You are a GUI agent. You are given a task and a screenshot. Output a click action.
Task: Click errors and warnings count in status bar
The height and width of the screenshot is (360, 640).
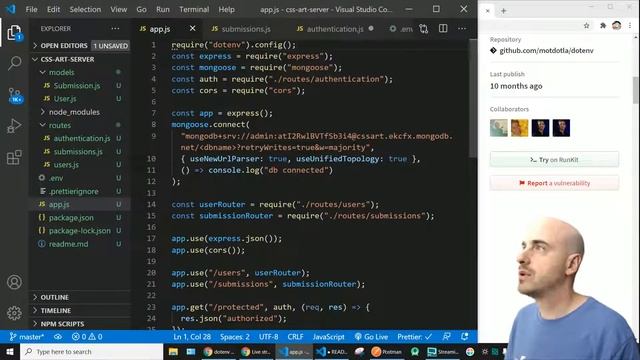tap(87, 337)
